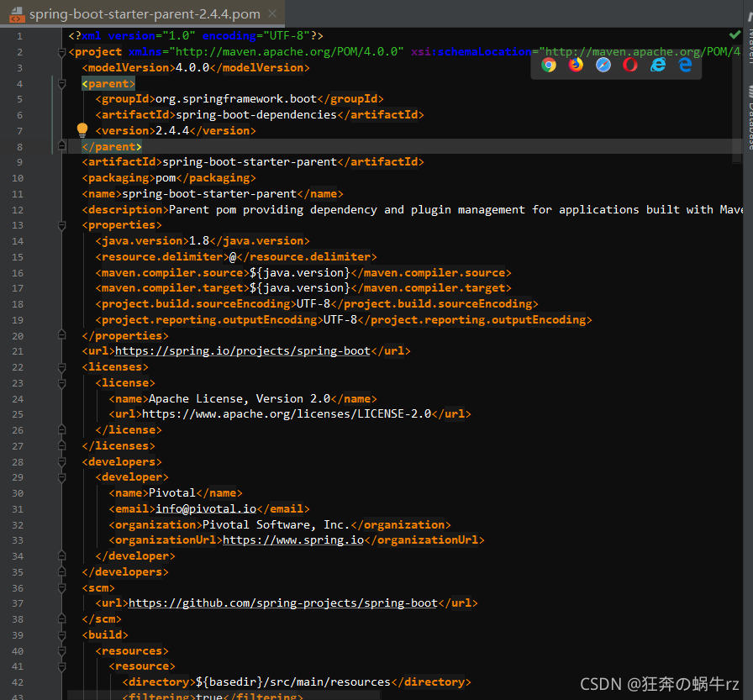Click the yellow lightbulb intention icon

point(82,130)
